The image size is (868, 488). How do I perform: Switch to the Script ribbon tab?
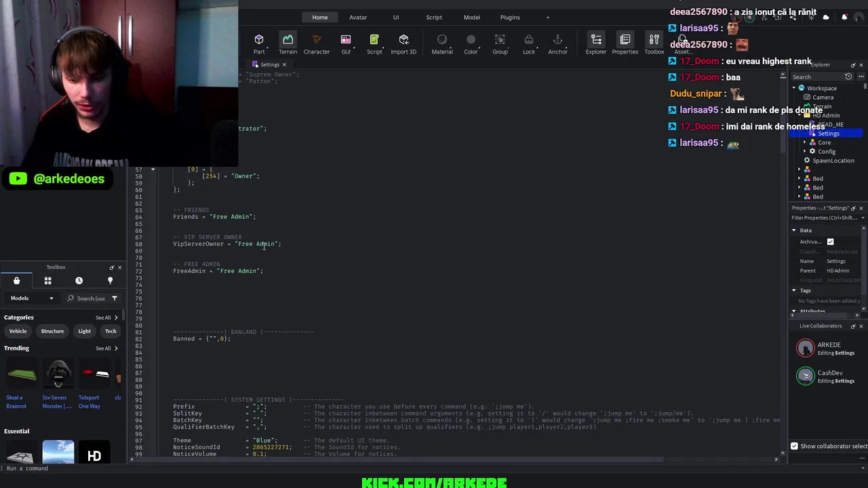[x=434, y=17]
